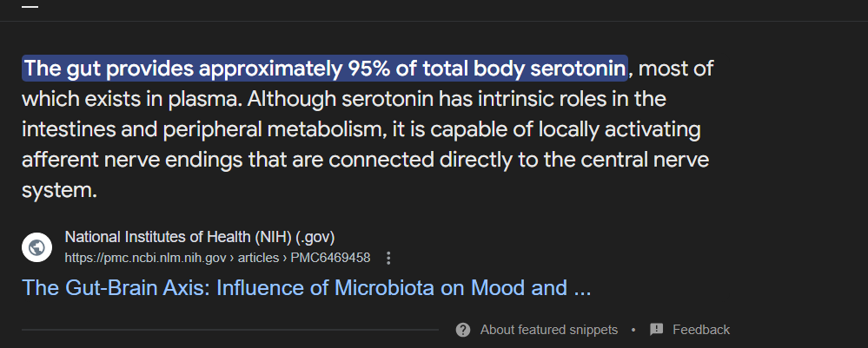Open the About featured snippets link

548,330
